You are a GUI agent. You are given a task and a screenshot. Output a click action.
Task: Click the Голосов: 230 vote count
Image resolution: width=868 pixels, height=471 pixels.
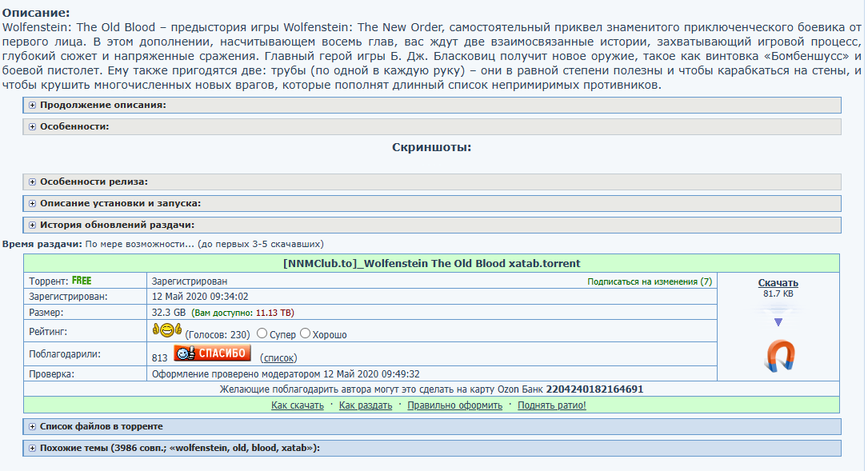[x=218, y=335]
